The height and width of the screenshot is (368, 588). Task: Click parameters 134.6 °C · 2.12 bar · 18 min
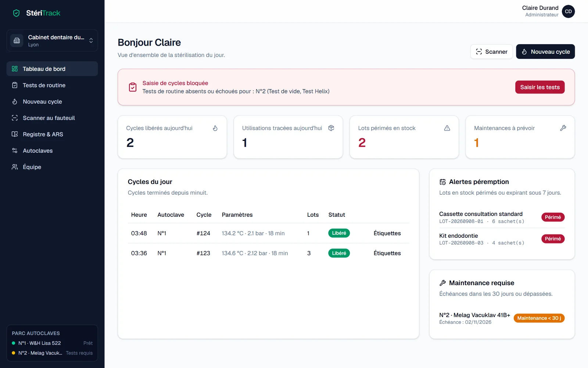(x=255, y=253)
